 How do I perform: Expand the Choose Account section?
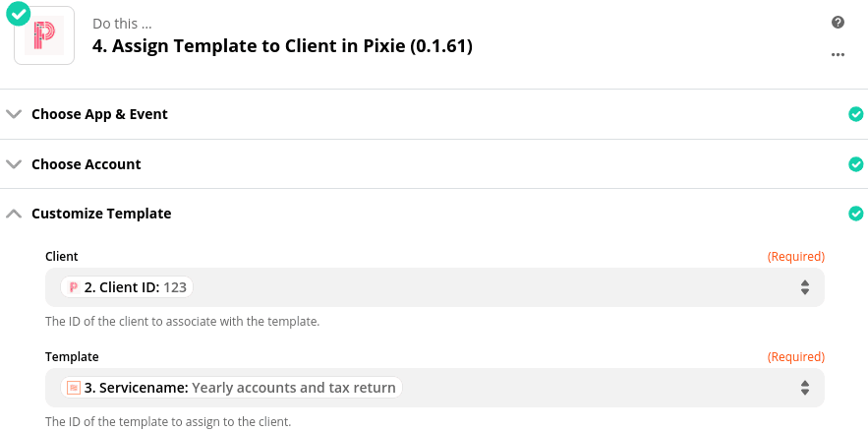[x=14, y=164]
